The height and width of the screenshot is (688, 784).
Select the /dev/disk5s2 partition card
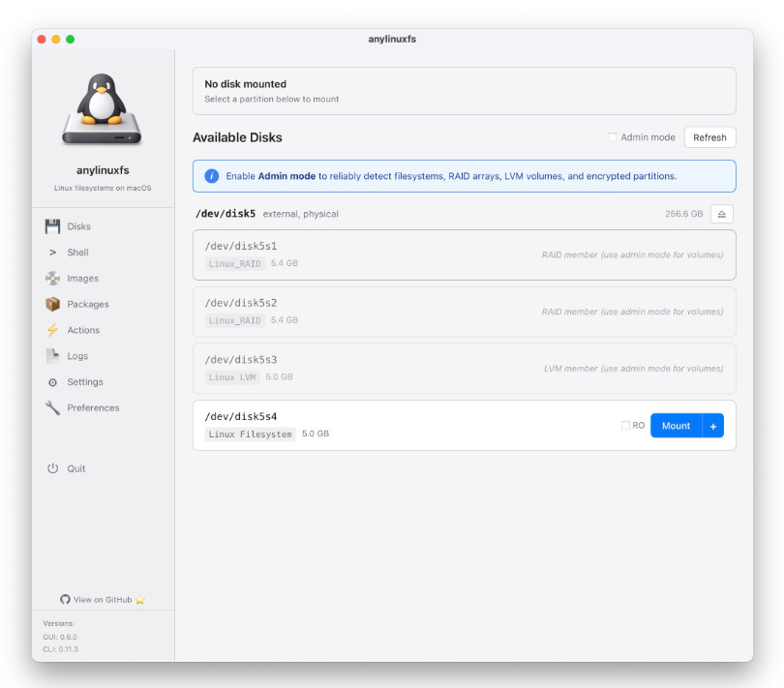point(464,312)
